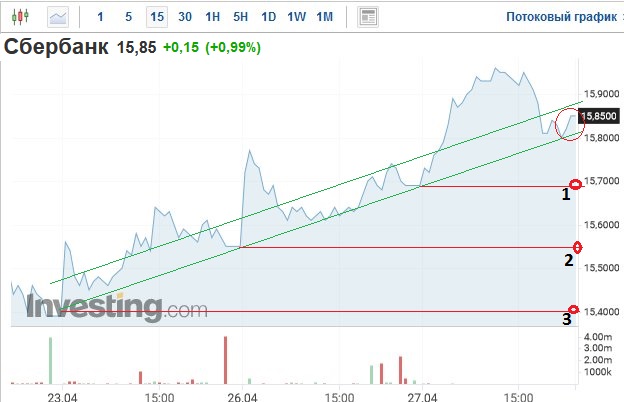
Task: Click the +0,15 change value
Action: click(181, 47)
